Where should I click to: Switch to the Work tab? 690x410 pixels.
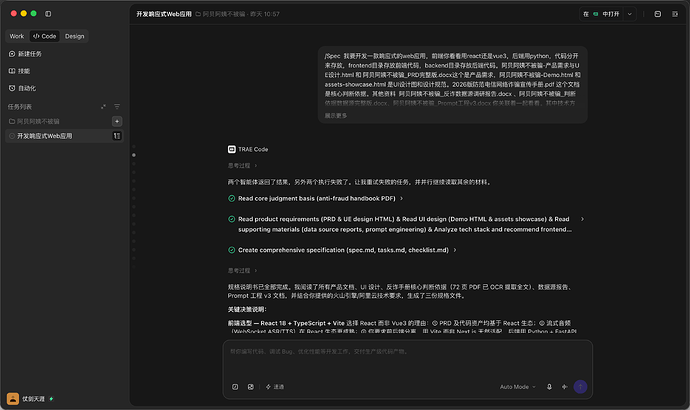[x=17, y=36]
